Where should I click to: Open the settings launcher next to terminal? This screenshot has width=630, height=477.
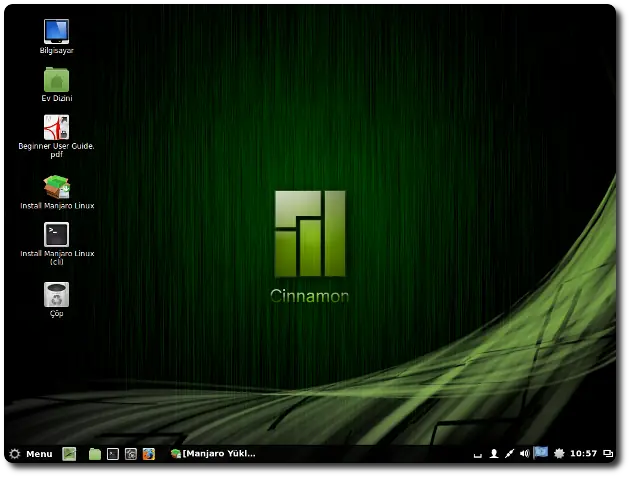(x=131, y=454)
